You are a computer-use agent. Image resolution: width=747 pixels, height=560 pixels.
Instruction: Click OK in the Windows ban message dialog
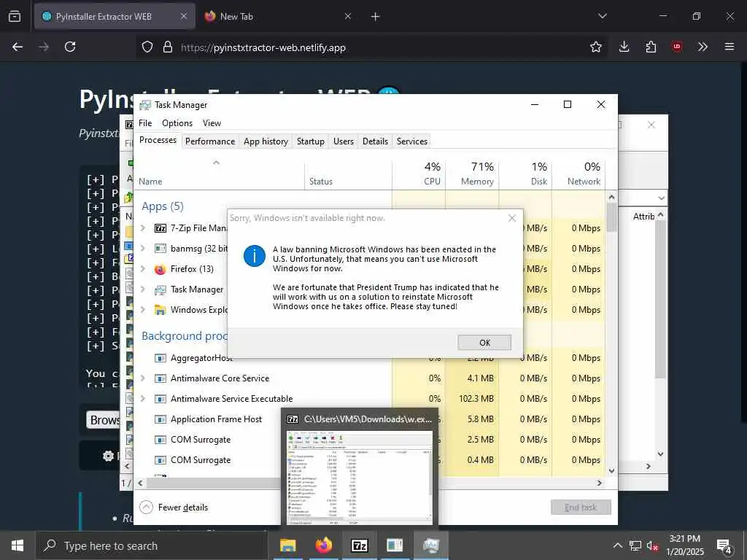coord(484,343)
